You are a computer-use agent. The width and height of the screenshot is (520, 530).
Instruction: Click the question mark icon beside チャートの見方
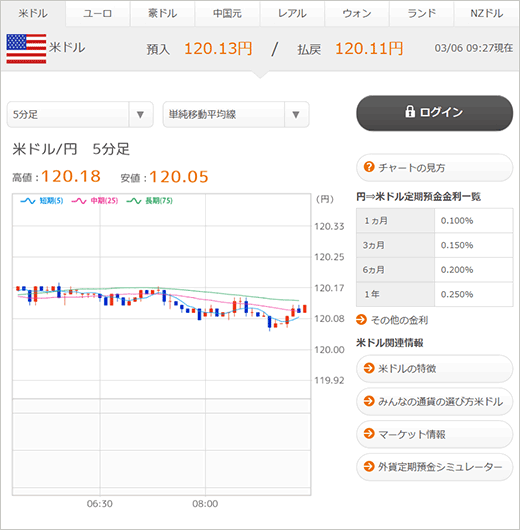point(369,167)
